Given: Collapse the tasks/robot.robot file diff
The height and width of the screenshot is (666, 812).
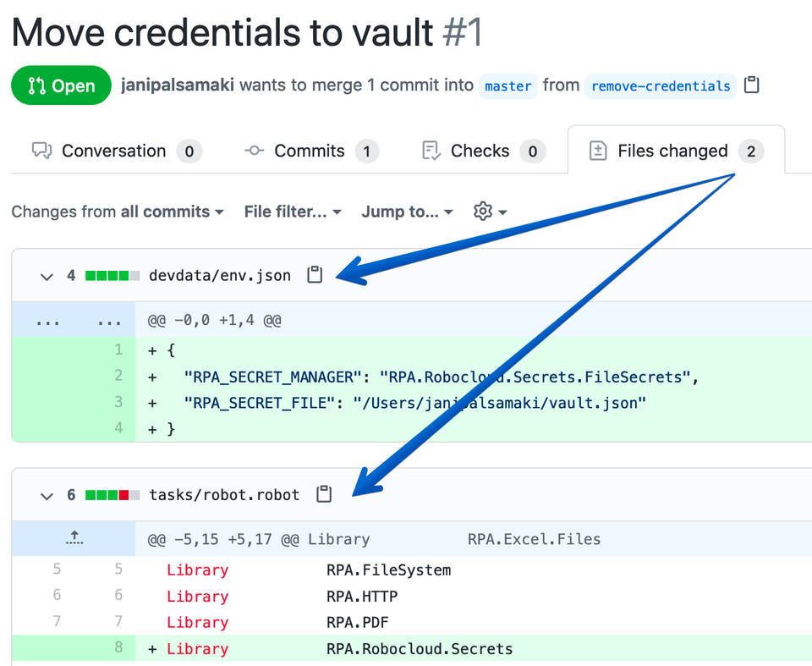Looking at the screenshot, I should click(x=47, y=495).
